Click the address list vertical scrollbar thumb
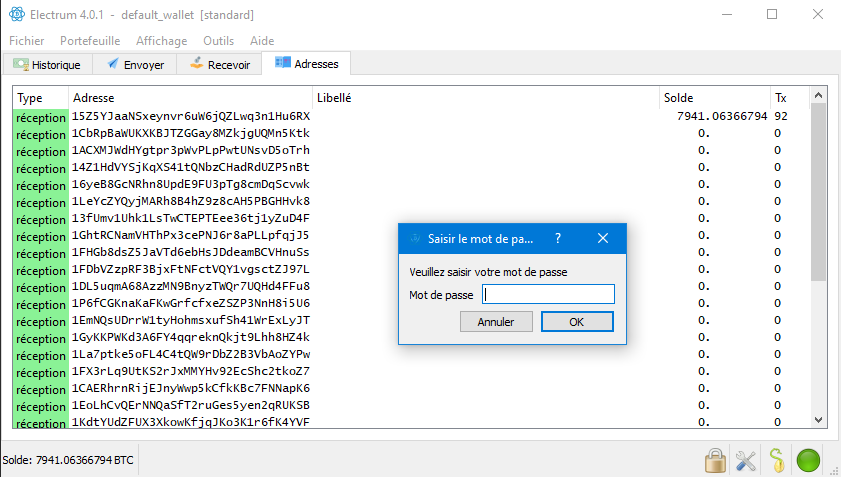The width and height of the screenshot is (841, 477). click(818, 192)
